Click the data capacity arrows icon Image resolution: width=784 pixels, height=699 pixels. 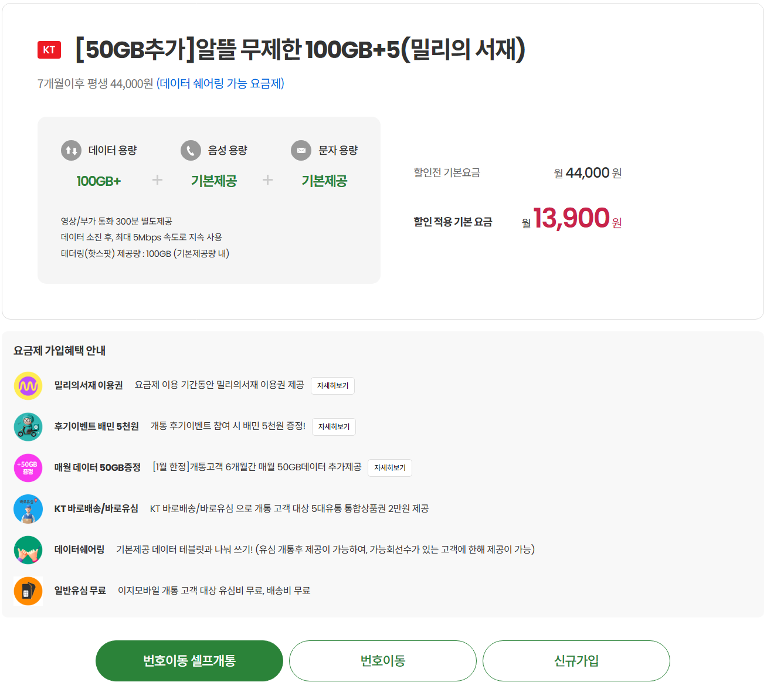click(71, 150)
